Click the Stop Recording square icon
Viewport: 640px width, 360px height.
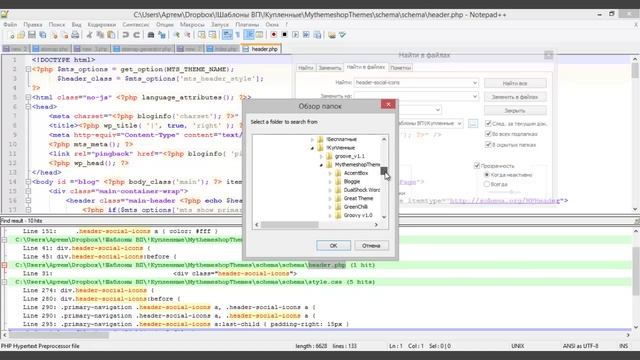click(284, 36)
